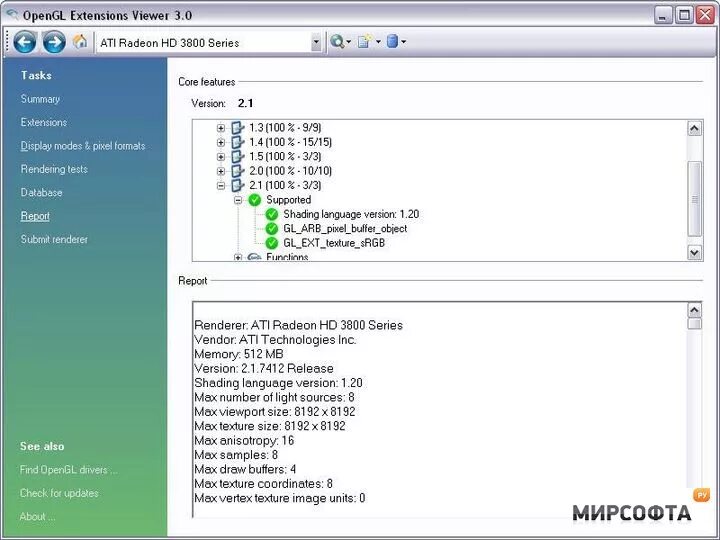Select the Report task link
Viewport: 720px width, 540px height.
(35, 216)
